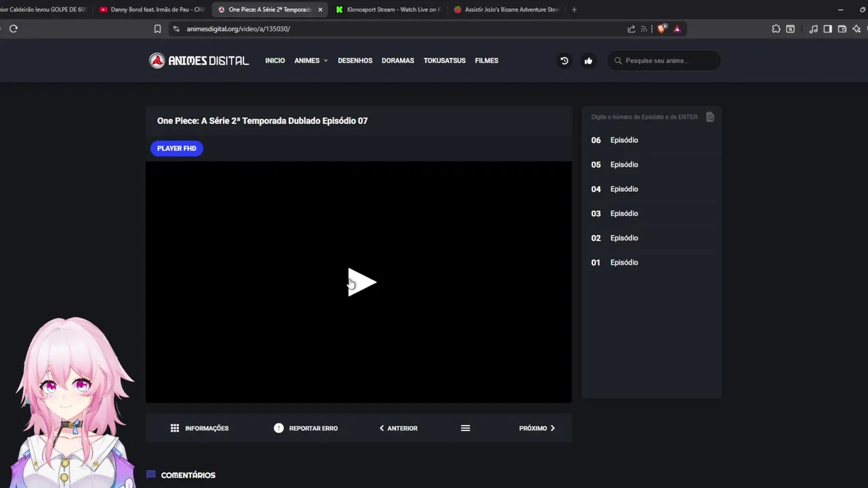This screenshot has height=488, width=868.
Task: Bookmark this page icon in address bar
Action: 157,28
